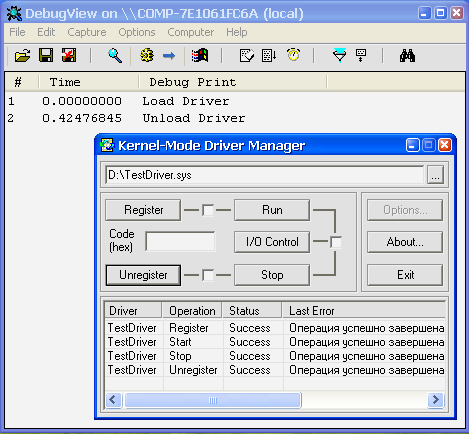Select the 'Stop' operation cell in driver list
The width and height of the screenshot is (469, 434).
pos(180,356)
